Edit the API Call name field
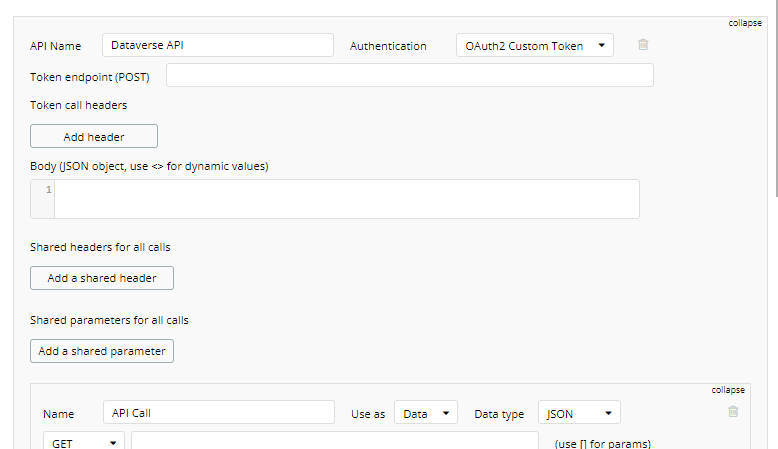This screenshot has height=449, width=778. [x=218, y=413]
